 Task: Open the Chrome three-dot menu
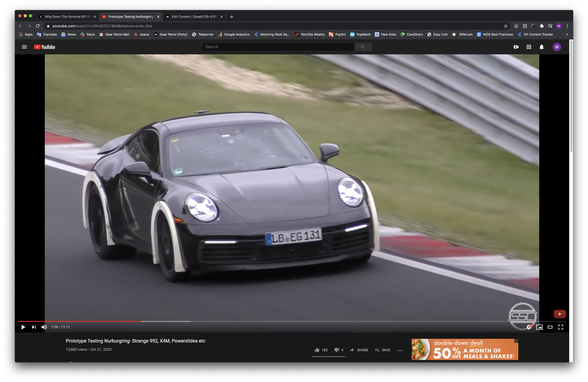[x=567, y=26]
